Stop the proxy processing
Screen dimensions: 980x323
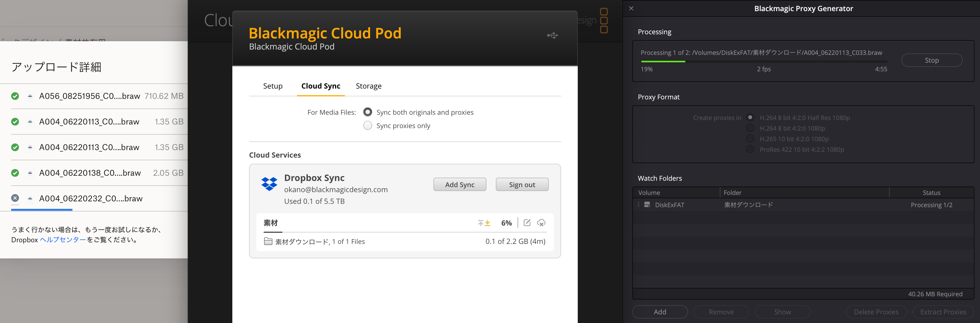931,60
